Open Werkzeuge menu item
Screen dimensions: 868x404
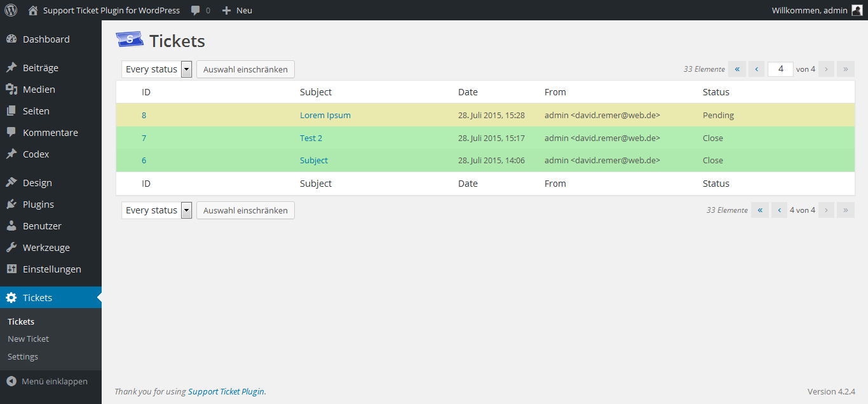[x=51, y=248]
